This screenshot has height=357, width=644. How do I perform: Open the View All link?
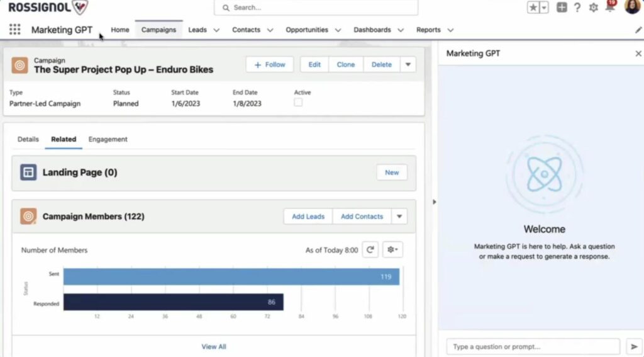[214, 347]
